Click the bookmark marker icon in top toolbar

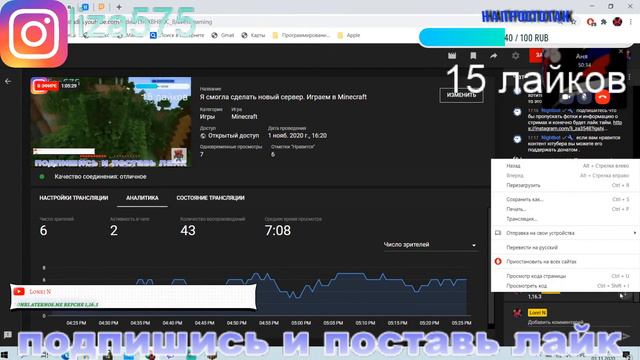(473, 56)
